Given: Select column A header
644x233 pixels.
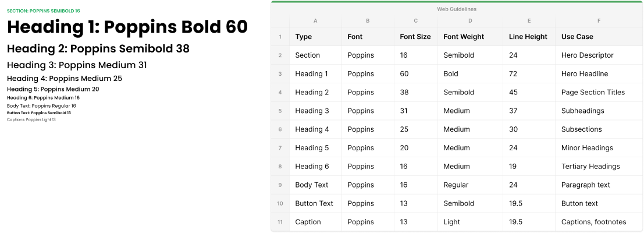Looking at the screenshot, I should click(x=315, y=21).
